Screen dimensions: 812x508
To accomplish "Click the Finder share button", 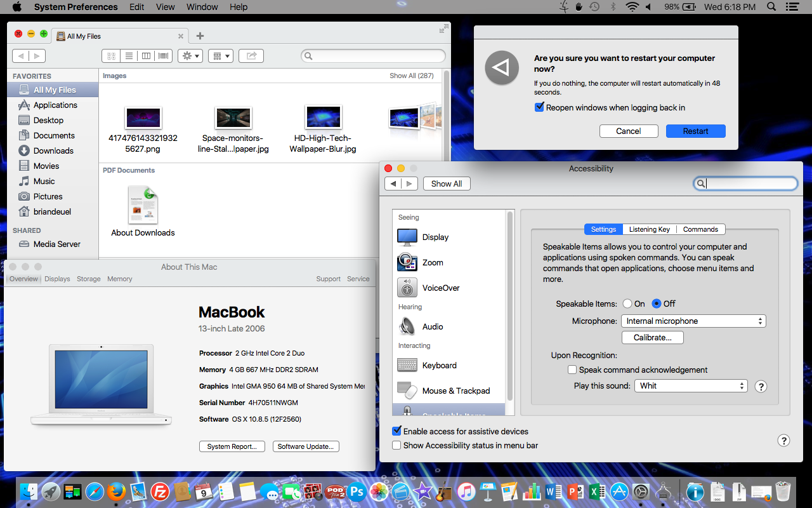I will point(251,56).
